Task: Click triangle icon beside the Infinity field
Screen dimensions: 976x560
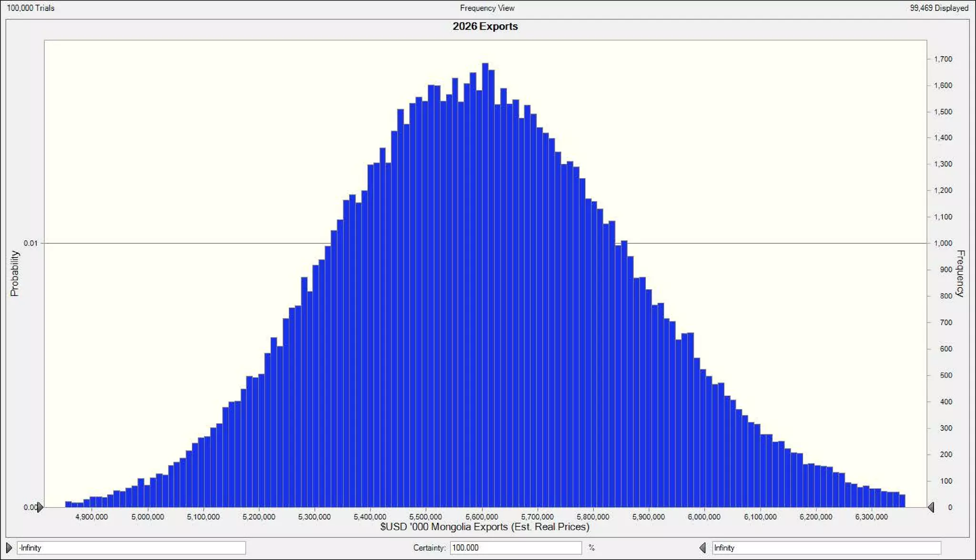Action: [x=702, y=548]
